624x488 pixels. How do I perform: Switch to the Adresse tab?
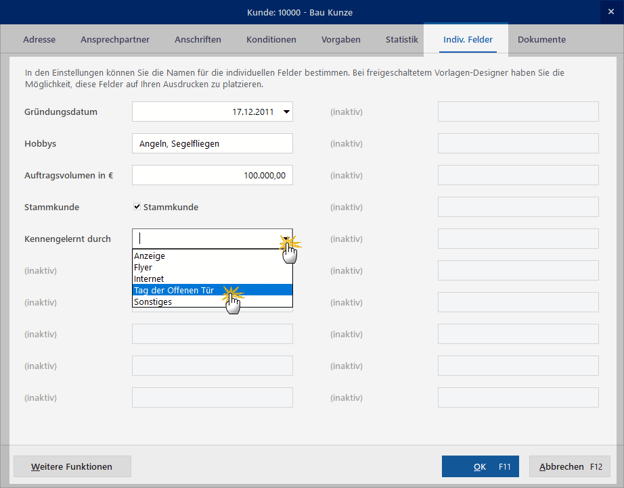tap(39, 40)
